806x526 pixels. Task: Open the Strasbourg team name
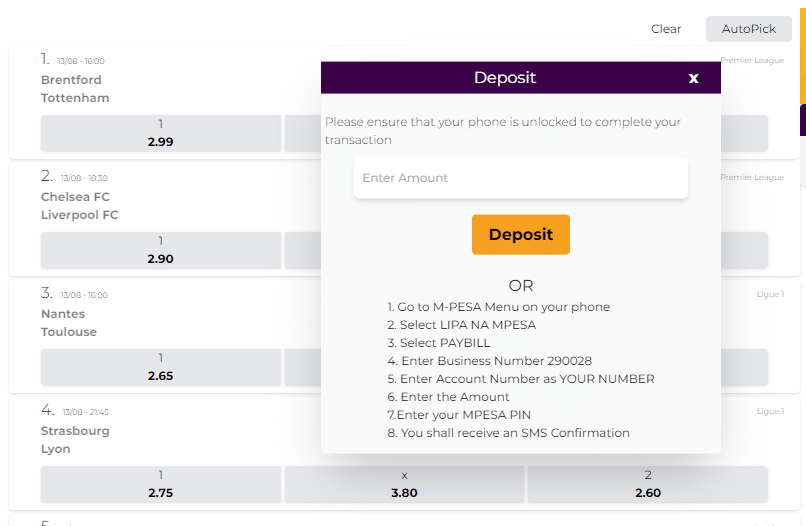[x=75, y=431]
